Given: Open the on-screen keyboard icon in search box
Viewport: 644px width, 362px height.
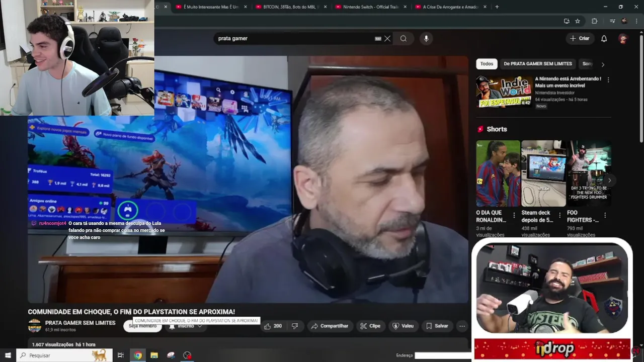Looking at the screenshot, I should [x=378, y=38].
